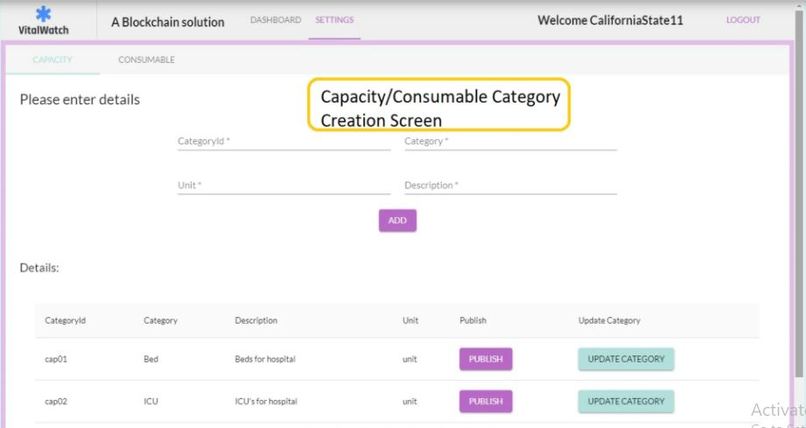Click the 'Details:' heading

click(39, 268)
